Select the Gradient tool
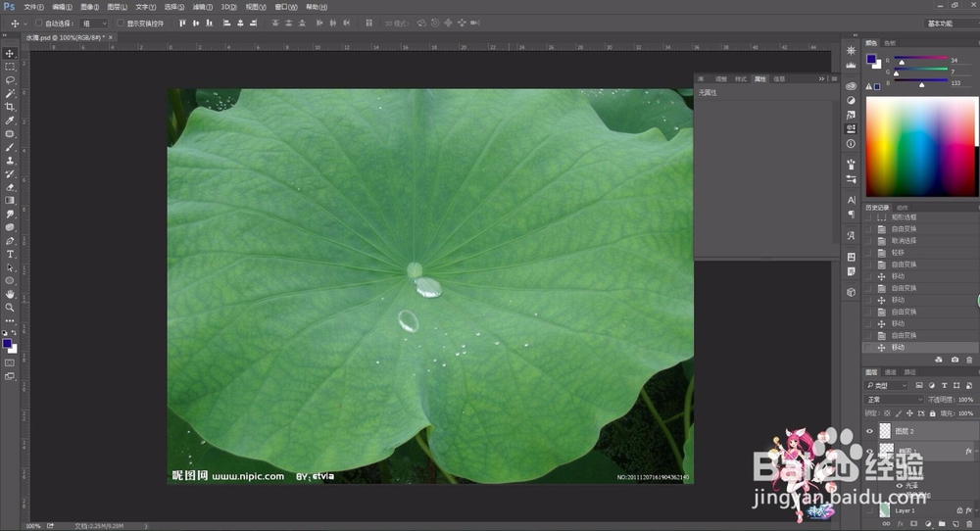Screen dimensions: 980x531 [x=10, y=201]
